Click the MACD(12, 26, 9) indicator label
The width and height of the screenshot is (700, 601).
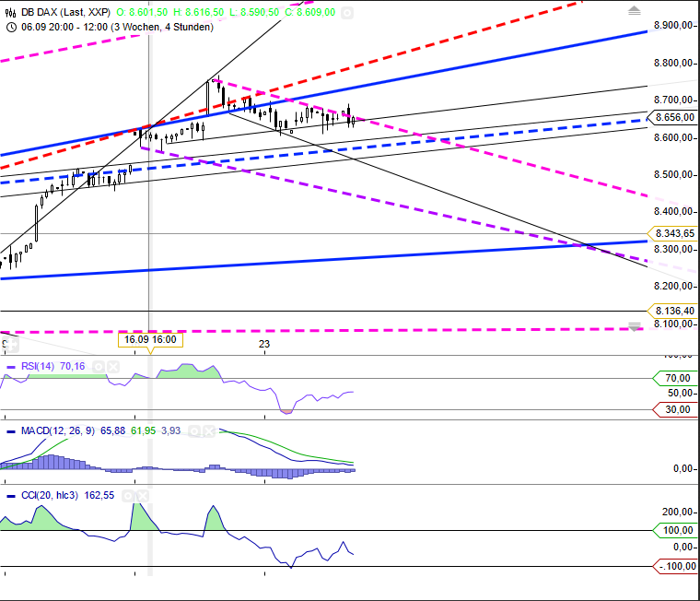coord(58,430)
